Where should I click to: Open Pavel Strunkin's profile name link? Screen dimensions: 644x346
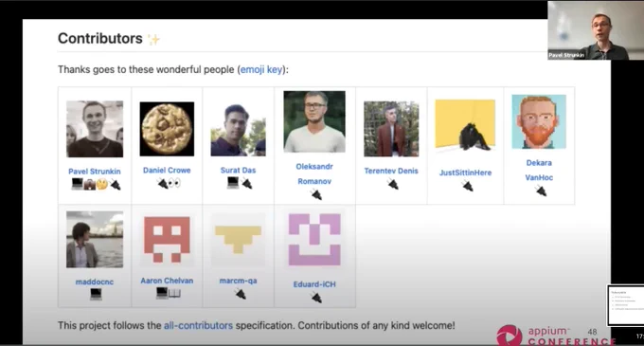tap(95, 172)
